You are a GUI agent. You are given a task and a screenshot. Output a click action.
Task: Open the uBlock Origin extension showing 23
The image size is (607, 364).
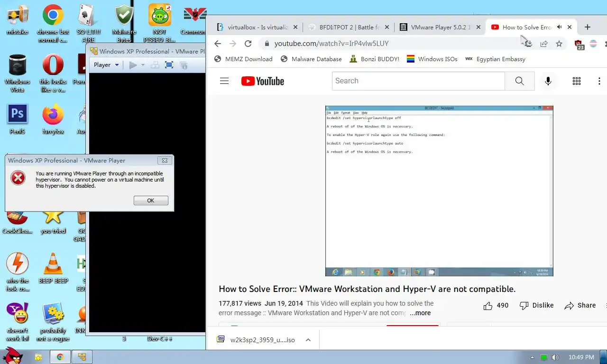click(x=579, y=45)
